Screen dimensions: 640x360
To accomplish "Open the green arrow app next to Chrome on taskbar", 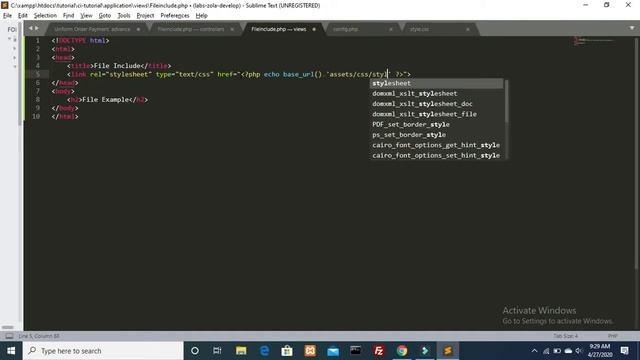I will (425, 351).
